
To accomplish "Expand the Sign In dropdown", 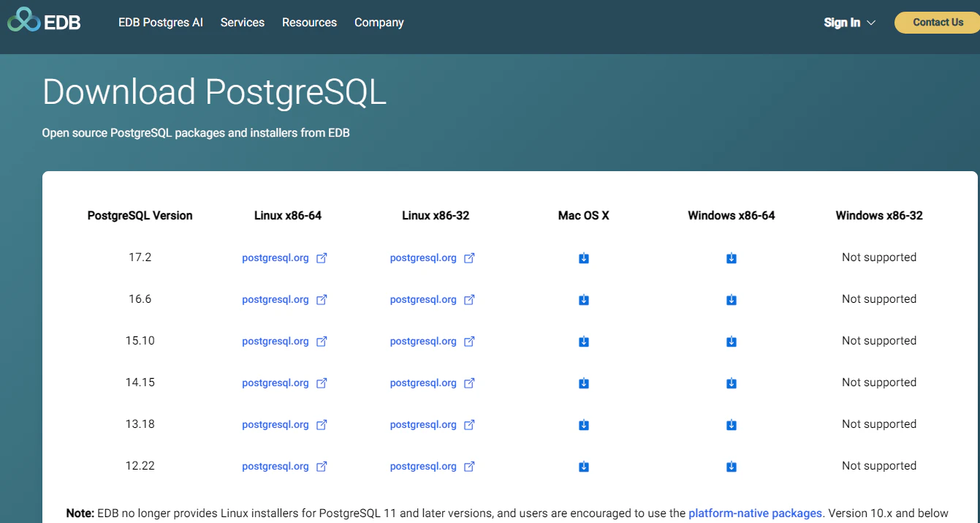I will click(x=850, y=23).
